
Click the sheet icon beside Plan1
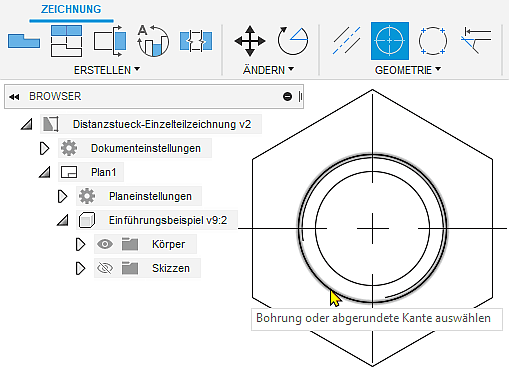[69, 172]
